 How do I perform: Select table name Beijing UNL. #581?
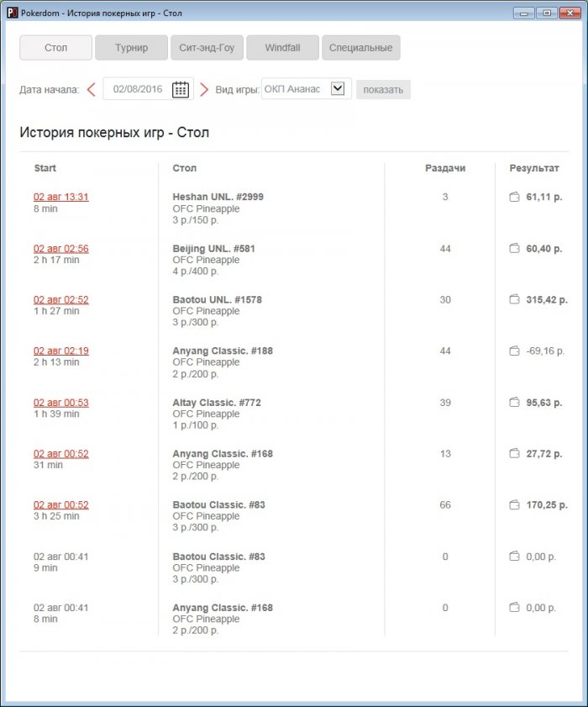(x=213, y=249)
